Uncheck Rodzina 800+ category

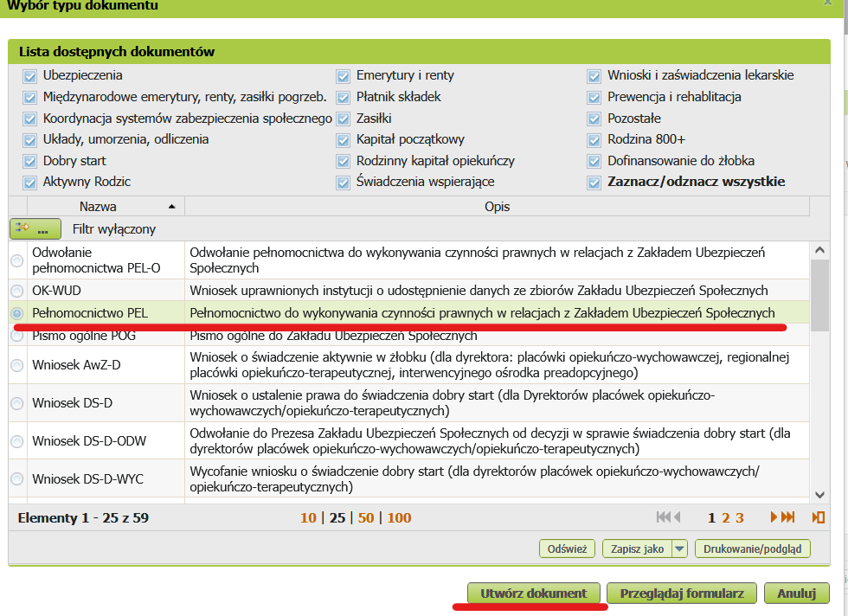pyautogui.click(x=594, y=141)
